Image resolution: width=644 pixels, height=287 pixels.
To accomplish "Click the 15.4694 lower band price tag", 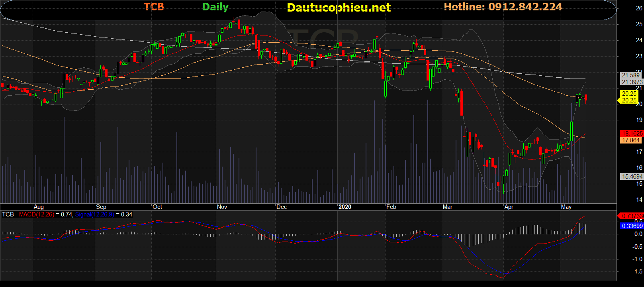I will pyautogui.click(x=632, y=176).
